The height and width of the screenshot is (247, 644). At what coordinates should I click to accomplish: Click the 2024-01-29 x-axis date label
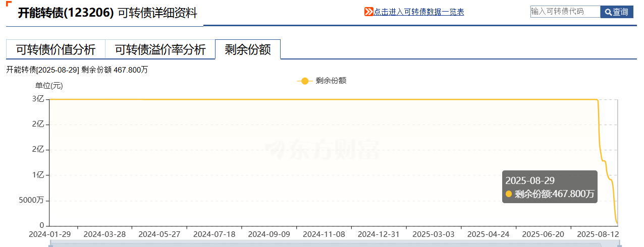coord(49,234)
